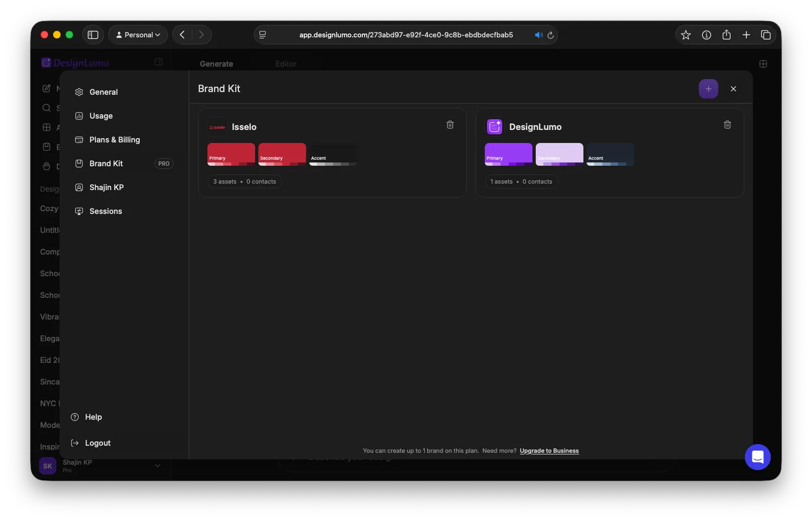Open the Isselo brand logo thumbnail
Screen dimensions: 812x521
pyautogui.click(x=217, y=127)
